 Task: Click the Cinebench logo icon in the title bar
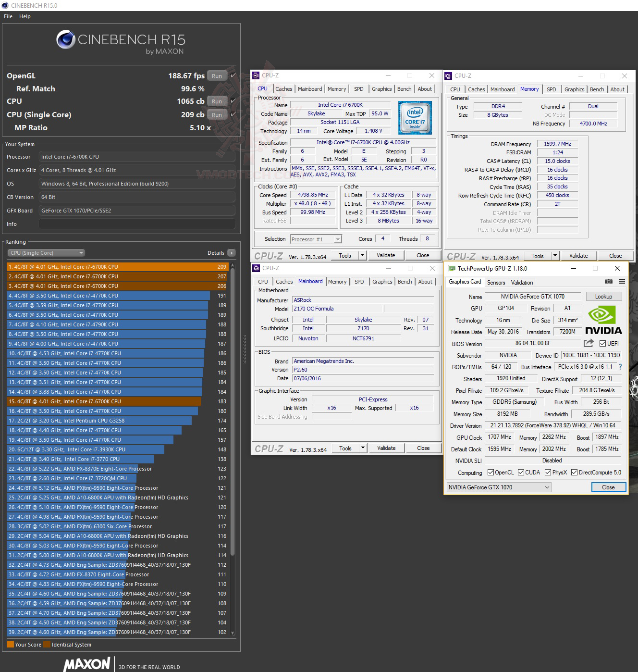click(x=5, y=5)
